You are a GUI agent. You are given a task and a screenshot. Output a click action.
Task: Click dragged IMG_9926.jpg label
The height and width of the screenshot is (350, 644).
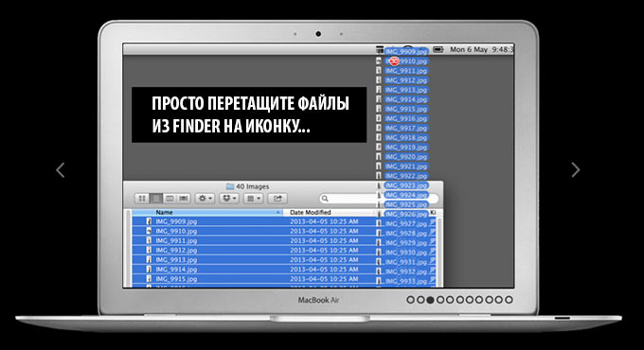click(406, 214)
